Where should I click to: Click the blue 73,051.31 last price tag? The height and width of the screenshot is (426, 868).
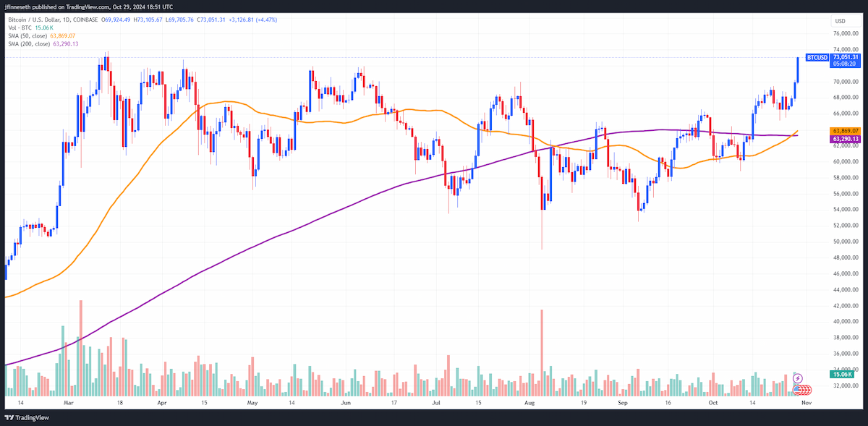pyautogui.click(x=846, y=57)
